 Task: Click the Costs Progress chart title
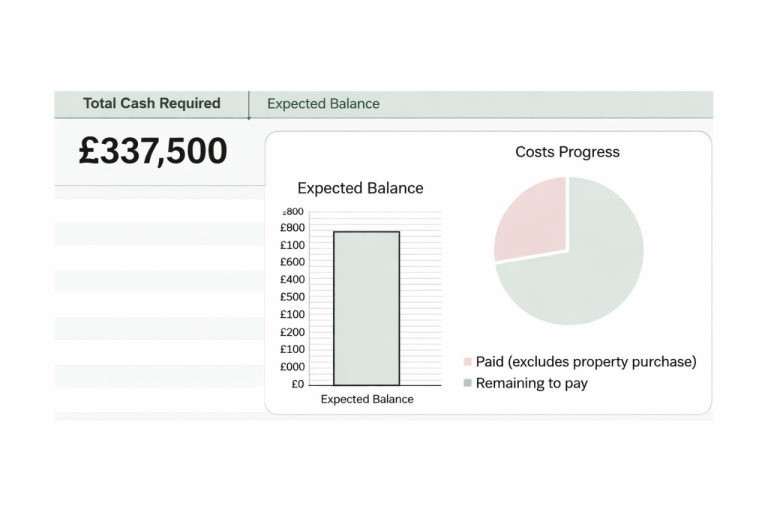click(x=567, y=152)
